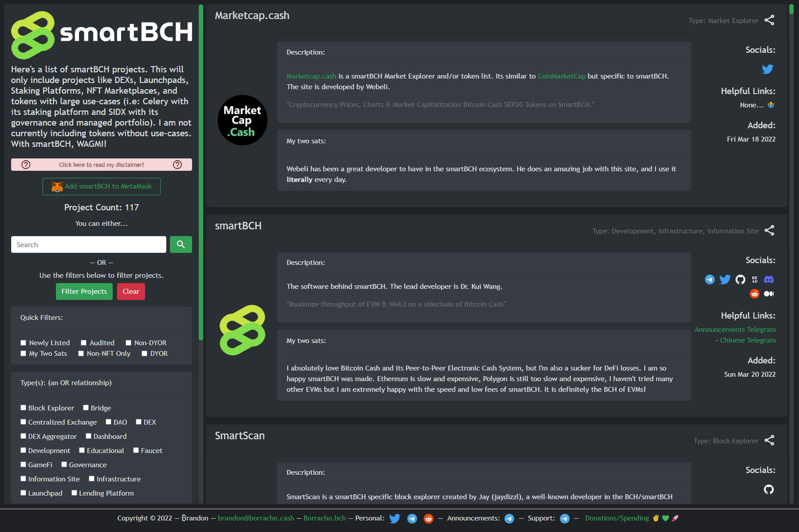799x532 pixels.
Task: Toggle the DAO type checkbox
Action: [109, 422]
